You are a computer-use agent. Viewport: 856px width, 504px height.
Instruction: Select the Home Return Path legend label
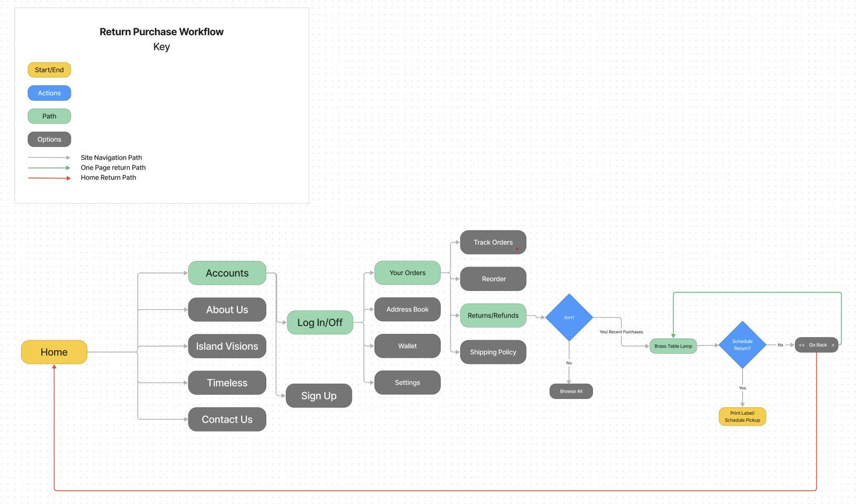click(109, 177)
